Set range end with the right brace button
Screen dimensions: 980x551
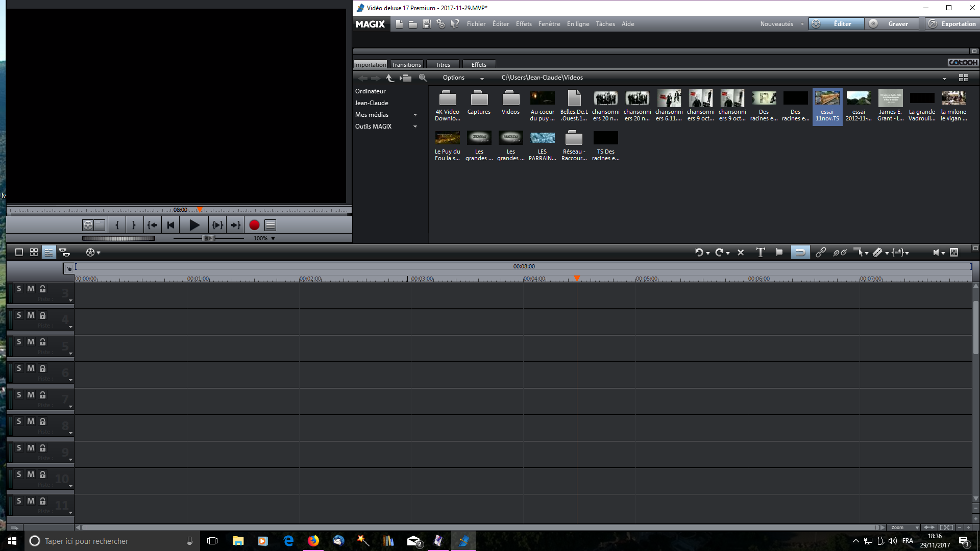click(x=134, y=225)
